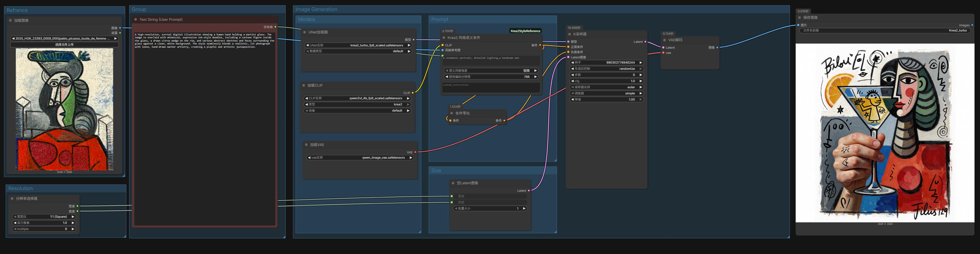980x254 pixels.
Task: Collapse the Text String (User Prompt) node dot
Action: [x=135, y=19]
